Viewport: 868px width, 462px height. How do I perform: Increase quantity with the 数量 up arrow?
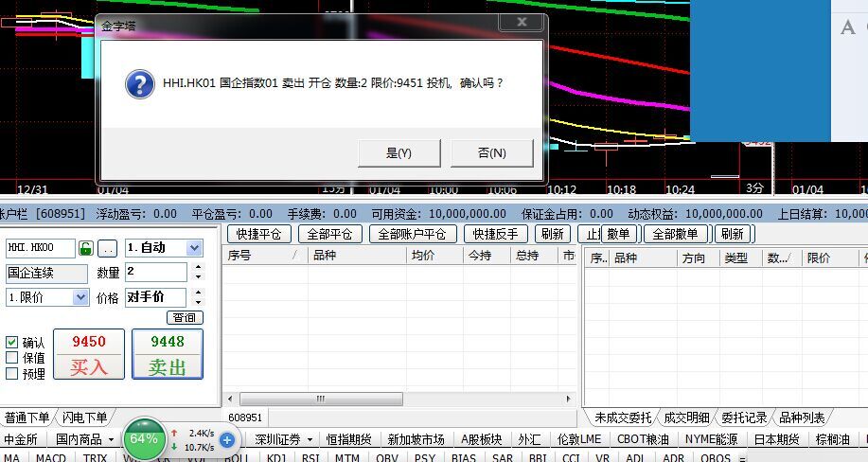tap(197, 268)
